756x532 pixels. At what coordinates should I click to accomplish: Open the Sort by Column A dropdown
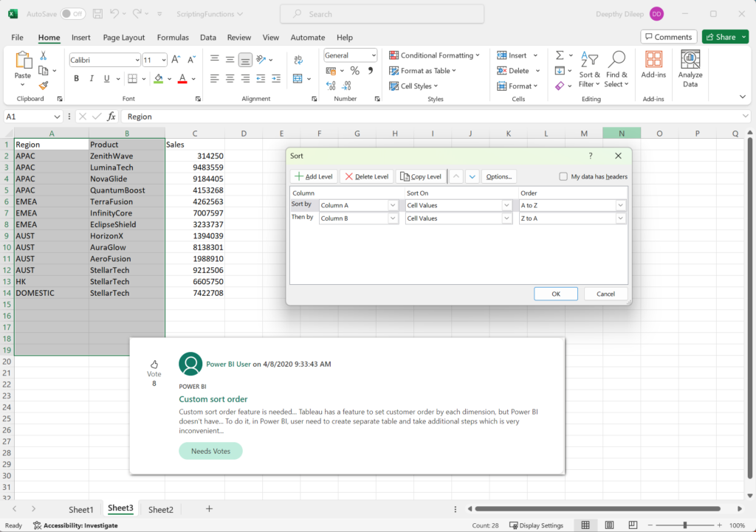[394, 204]
